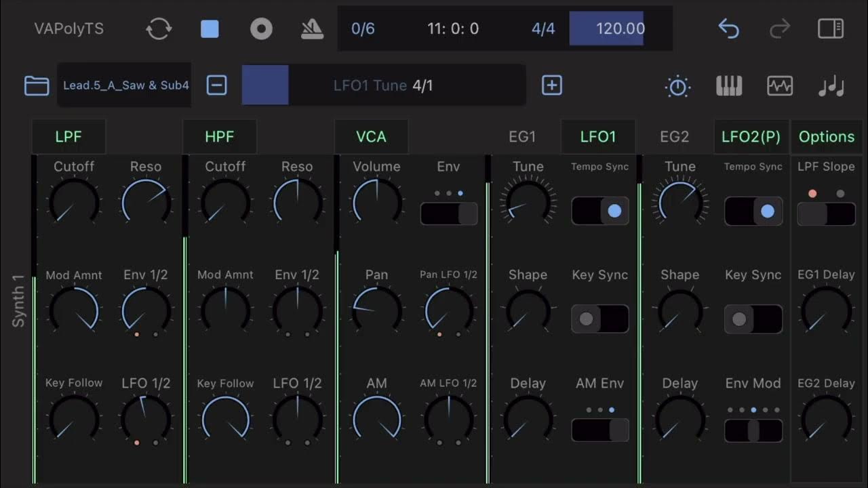This screenshot has width=868, height=488.
Task: Toggle the loop cycle icon
Action: (x=159, y=28)
